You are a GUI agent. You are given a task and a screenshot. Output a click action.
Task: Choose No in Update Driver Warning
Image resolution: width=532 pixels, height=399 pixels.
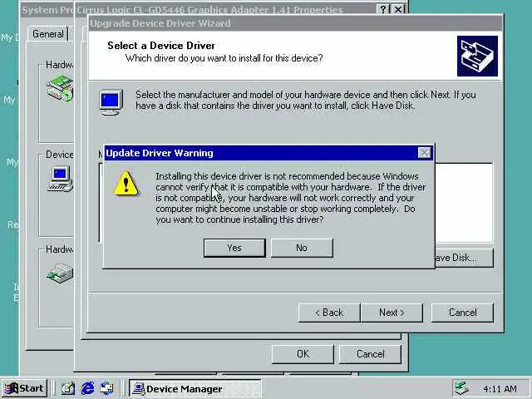tap(302, 248)
